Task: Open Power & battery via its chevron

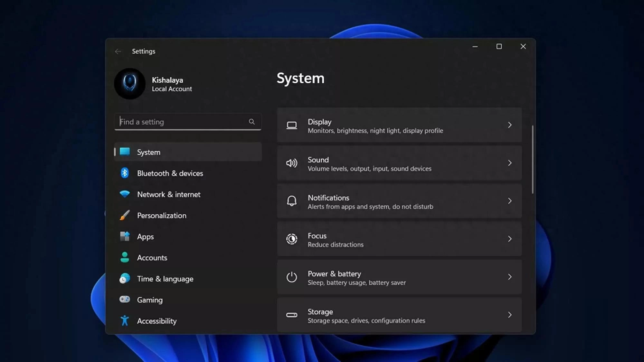Action: (x=510, y=277)
